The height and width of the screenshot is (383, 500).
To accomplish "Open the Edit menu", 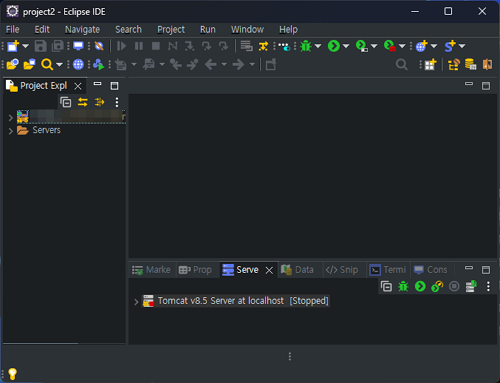I will tap(42, 29).
